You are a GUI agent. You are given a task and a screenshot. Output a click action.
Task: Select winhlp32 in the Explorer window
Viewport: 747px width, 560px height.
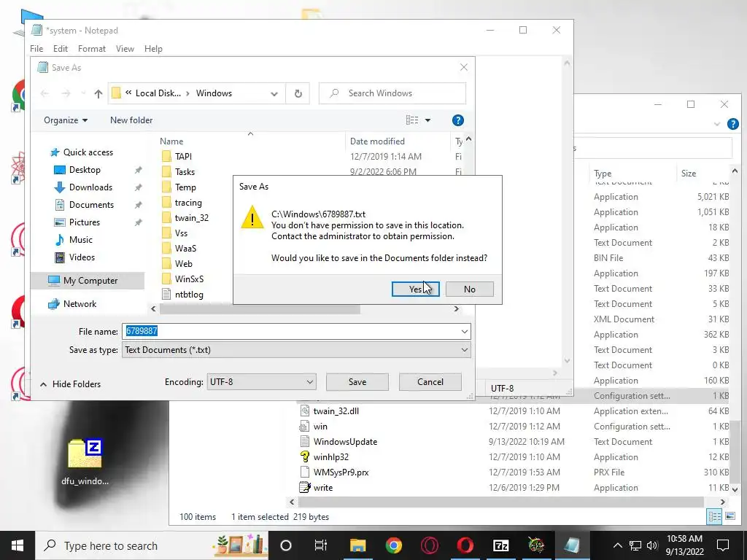(x=331, y=456)
